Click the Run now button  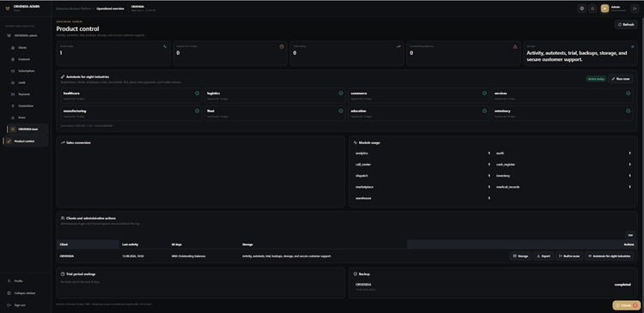[621, 79]
